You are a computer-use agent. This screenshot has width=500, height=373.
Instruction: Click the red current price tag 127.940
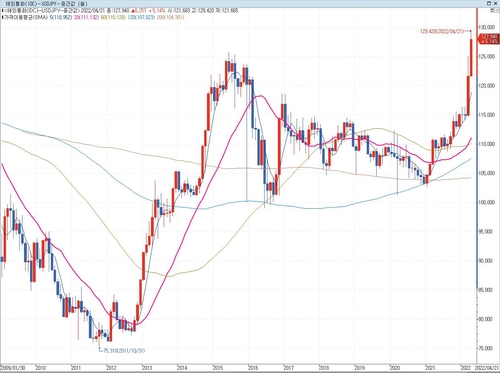pyautogui.click(x=488, y=38)
